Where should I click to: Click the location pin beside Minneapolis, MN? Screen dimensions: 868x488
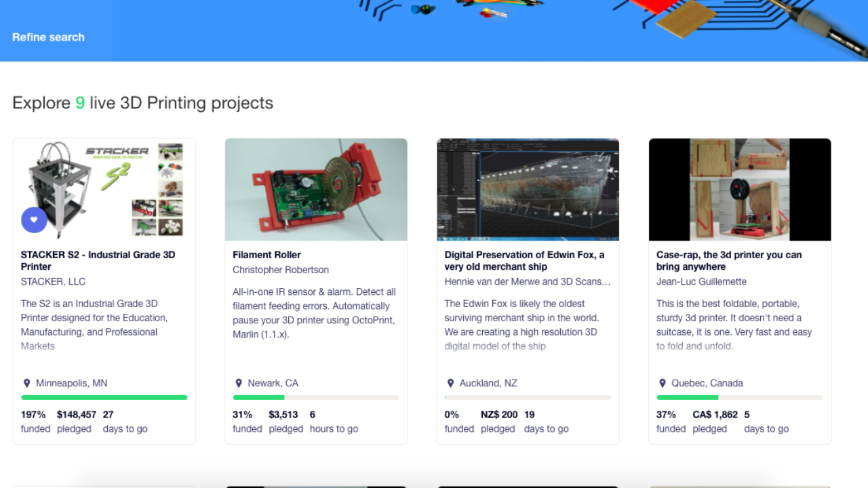(27, 383)
